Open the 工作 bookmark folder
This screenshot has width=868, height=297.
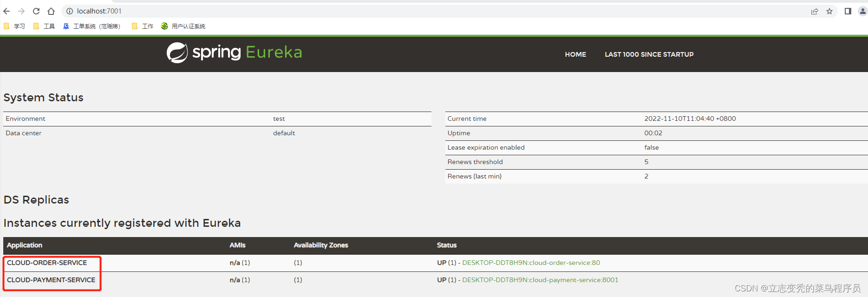tap(143, 26)
